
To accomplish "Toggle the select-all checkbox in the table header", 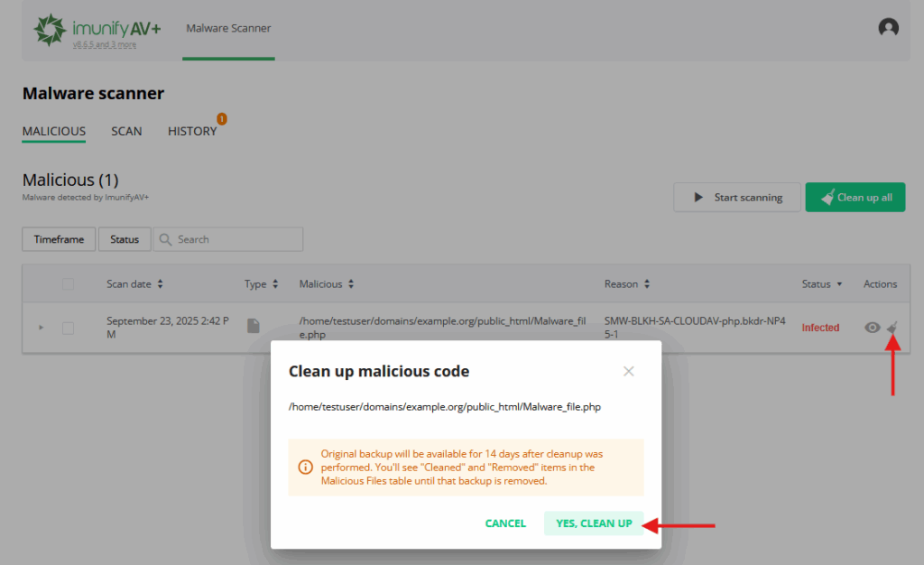I will pos(68,284).
